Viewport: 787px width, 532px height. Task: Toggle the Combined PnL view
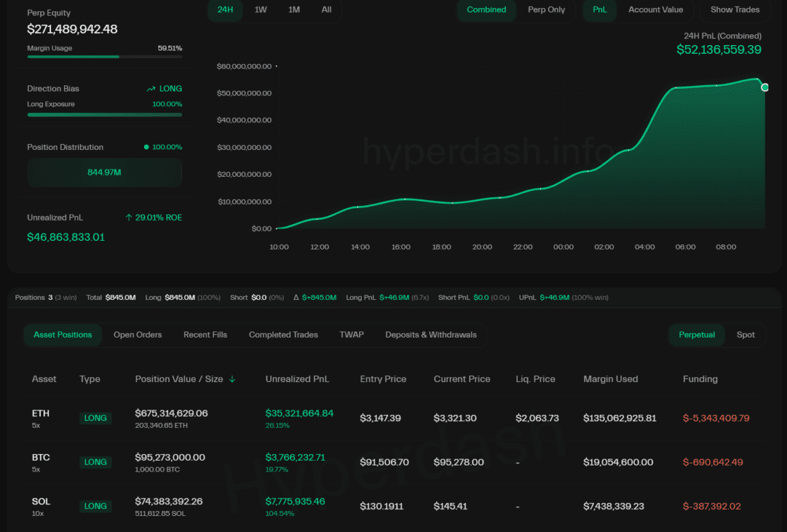(486, 10)
